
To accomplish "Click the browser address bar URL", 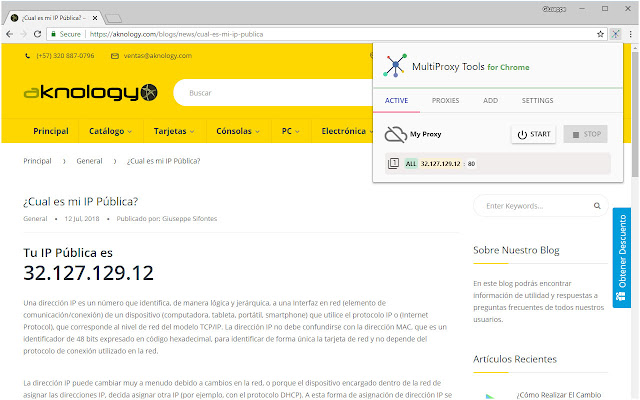I will click(x=176, y=34).
